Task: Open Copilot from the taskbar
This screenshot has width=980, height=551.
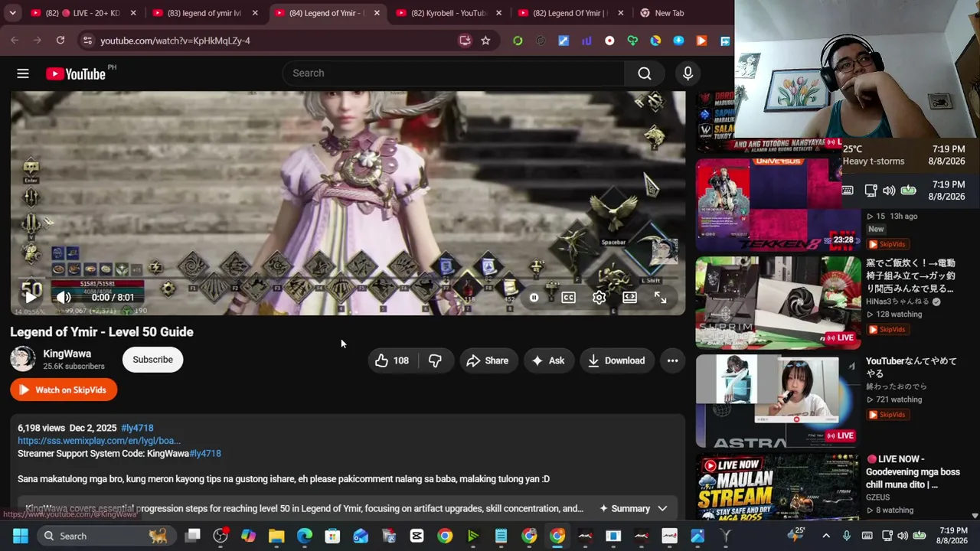Action: point(248,536)
